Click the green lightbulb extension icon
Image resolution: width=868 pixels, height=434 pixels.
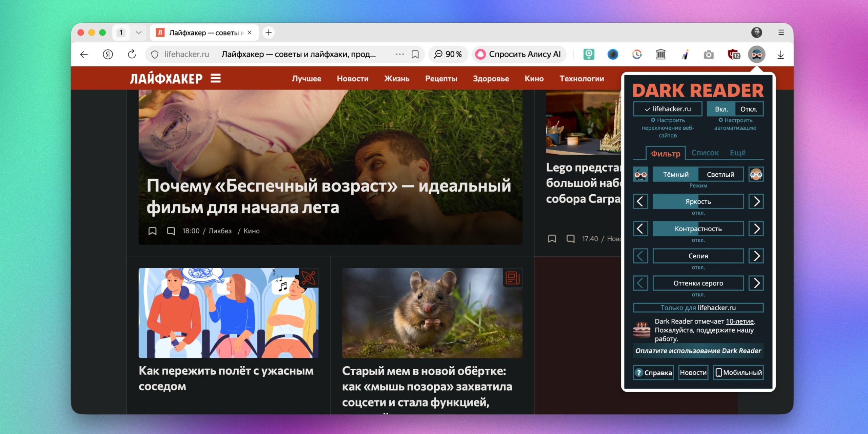589,54
